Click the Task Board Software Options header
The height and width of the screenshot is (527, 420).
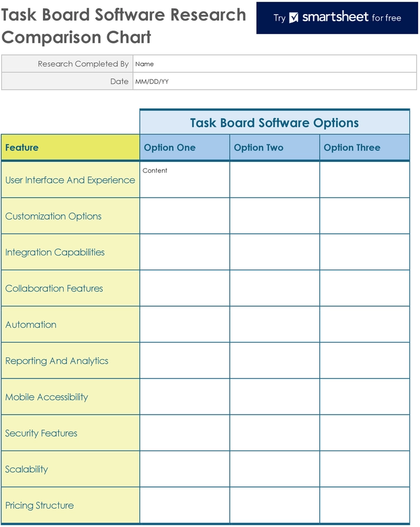[x=275, y=122]
